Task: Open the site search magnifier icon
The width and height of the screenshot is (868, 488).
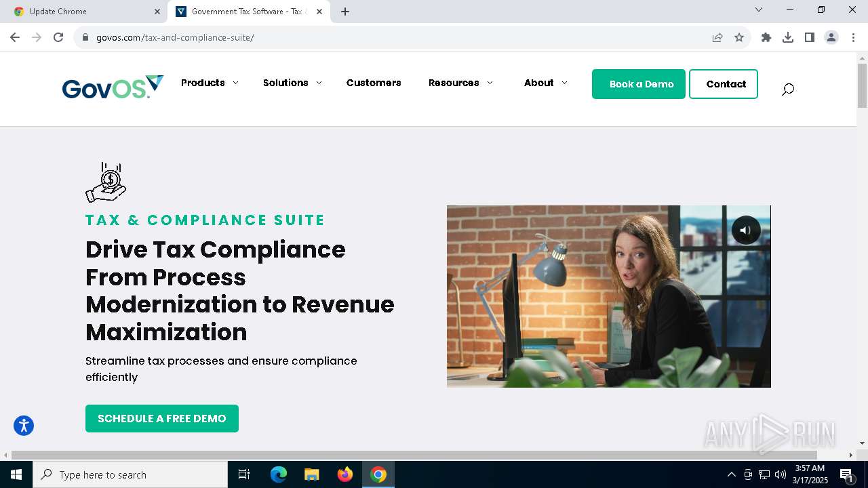Action: pos(787,89)
